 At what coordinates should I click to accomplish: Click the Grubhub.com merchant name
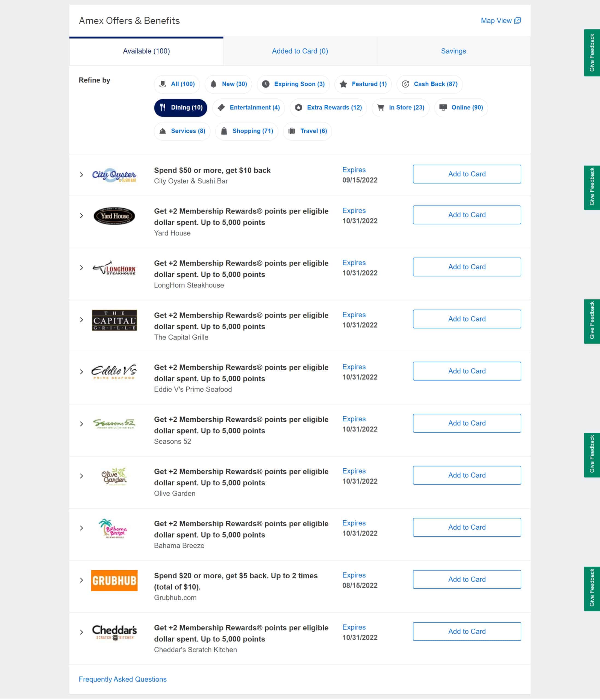click(x=175, y=598)
